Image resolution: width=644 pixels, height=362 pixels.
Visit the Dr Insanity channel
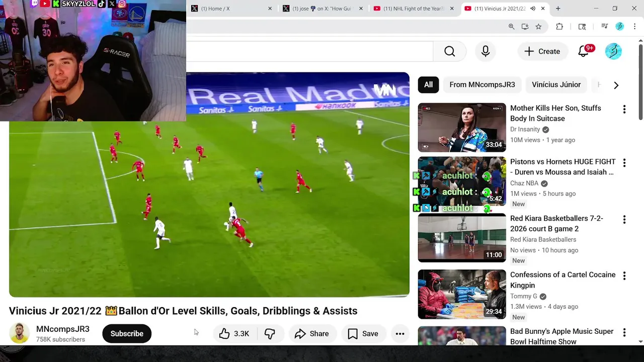[x=525, y=129]
